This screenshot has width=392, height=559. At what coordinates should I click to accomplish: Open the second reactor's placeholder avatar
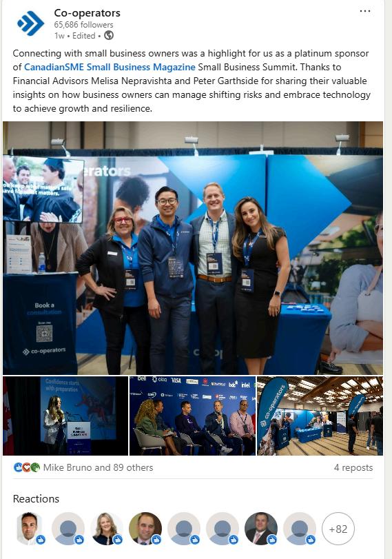[x=68, y=529]
